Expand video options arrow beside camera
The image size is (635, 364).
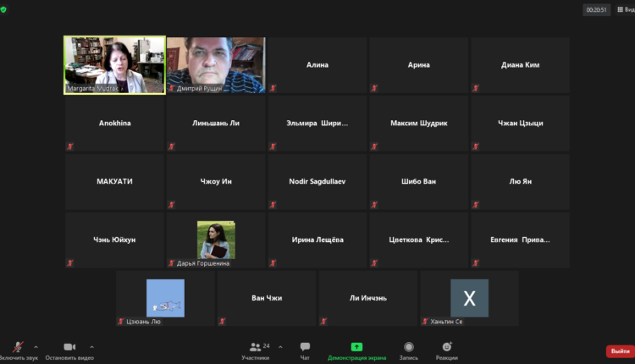(x=92, y=347)
